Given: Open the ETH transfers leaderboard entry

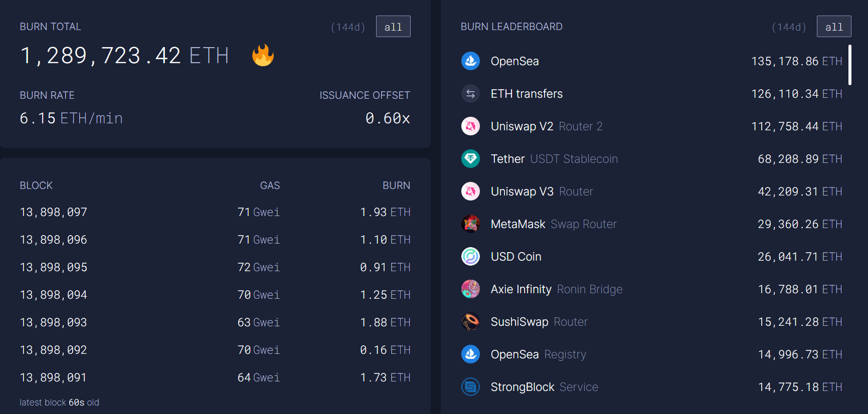Looking at the screenshot, I should [527, 94].
